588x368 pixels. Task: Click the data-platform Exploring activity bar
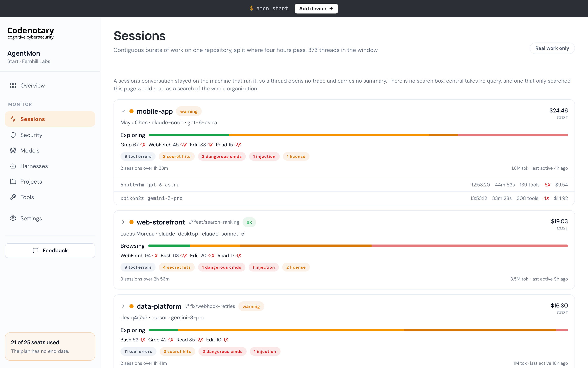358,330
